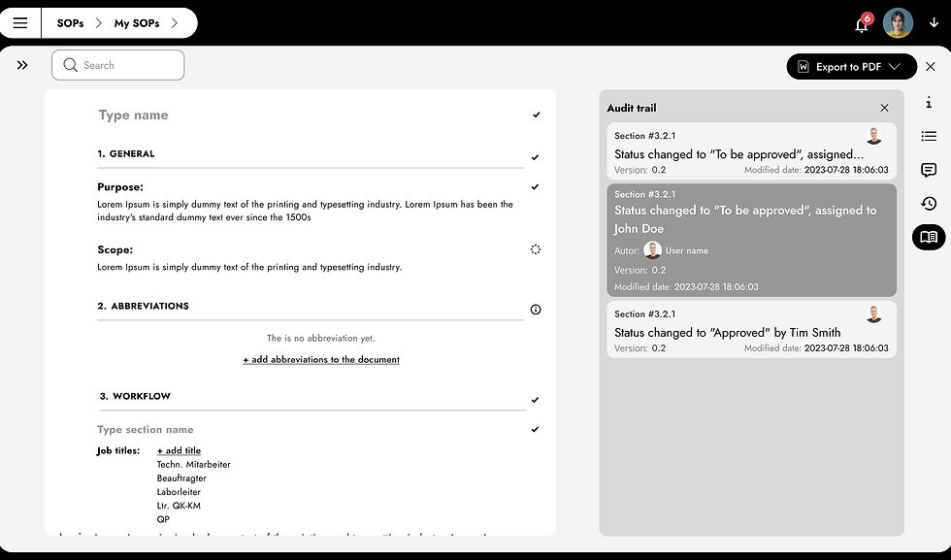
Task: Click author avatar on first audit entry
Action: 874,136
